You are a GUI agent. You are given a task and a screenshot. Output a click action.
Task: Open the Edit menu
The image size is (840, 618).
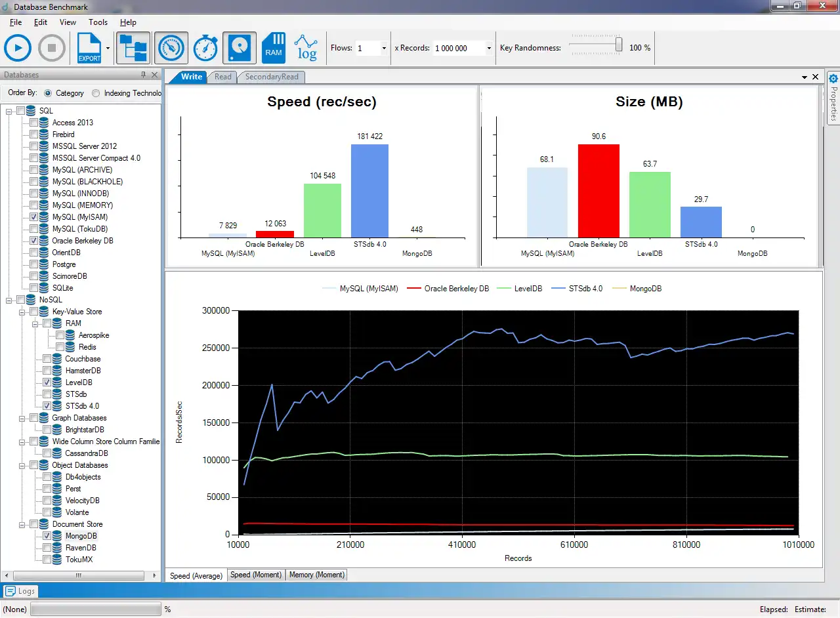41,22
